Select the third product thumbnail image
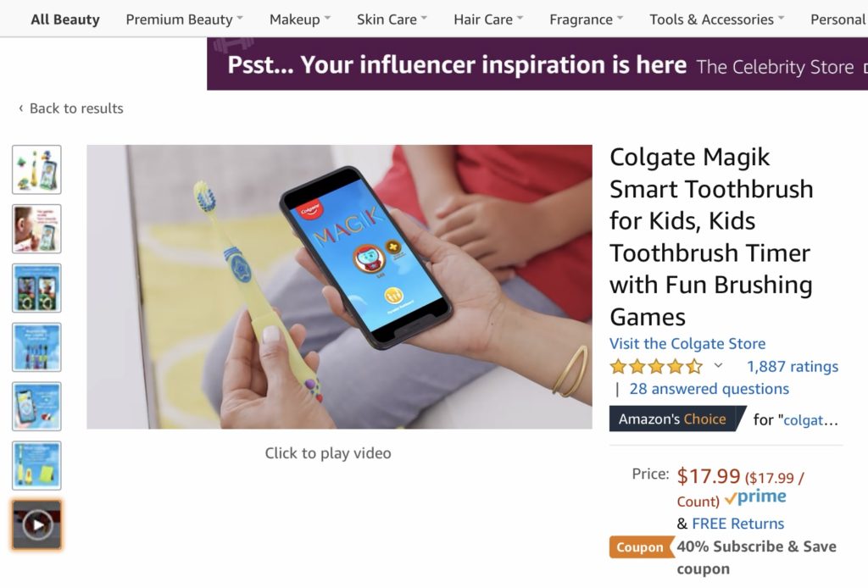This screenshot has width=868, height=588. [36, 288]
